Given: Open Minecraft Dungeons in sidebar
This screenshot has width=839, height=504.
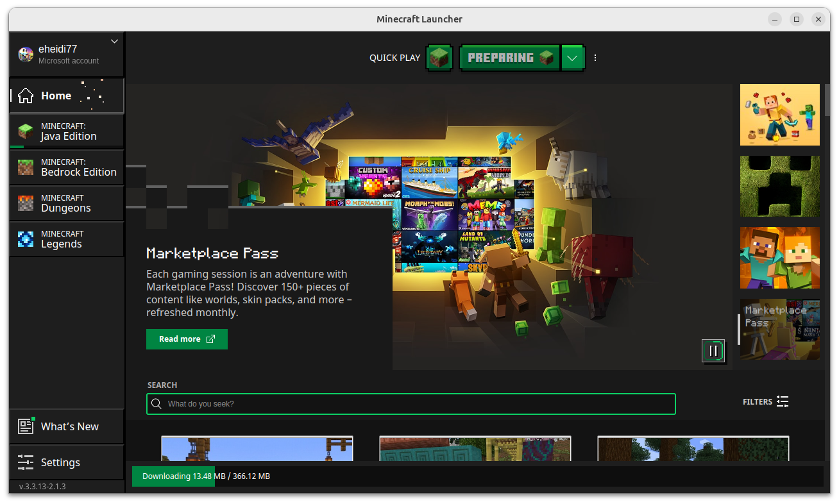Looking at the screenshot, I should (x=67, y=203).
